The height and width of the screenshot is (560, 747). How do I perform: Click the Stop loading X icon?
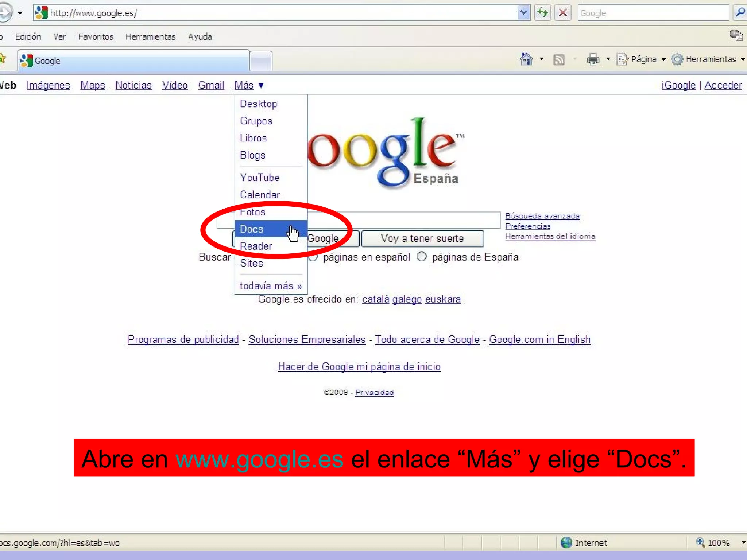[563, 13]
